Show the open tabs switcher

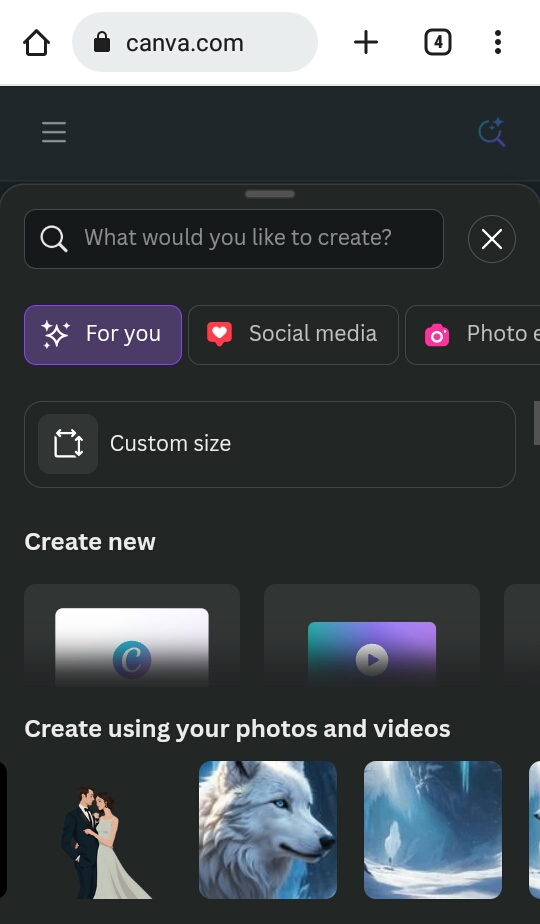click(x=437, y=42)
